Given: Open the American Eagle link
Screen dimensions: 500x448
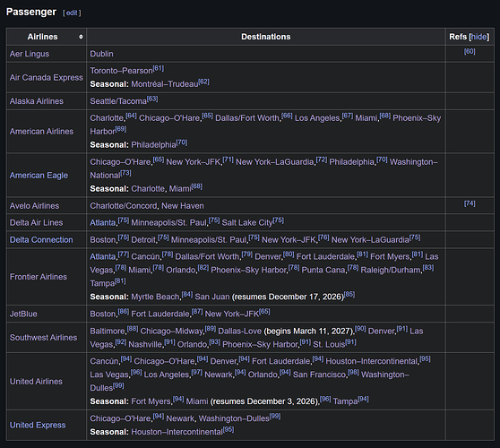Looking at the screenshot, I should [39, 176].
